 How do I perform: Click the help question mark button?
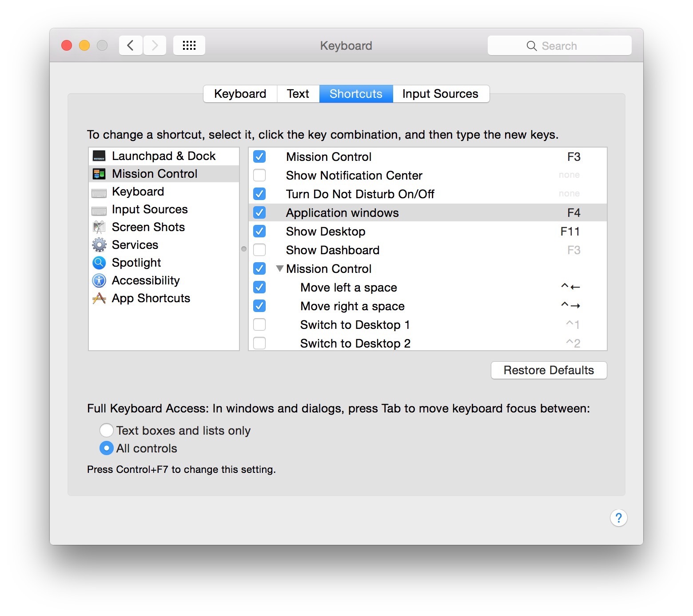pos(618,518)
